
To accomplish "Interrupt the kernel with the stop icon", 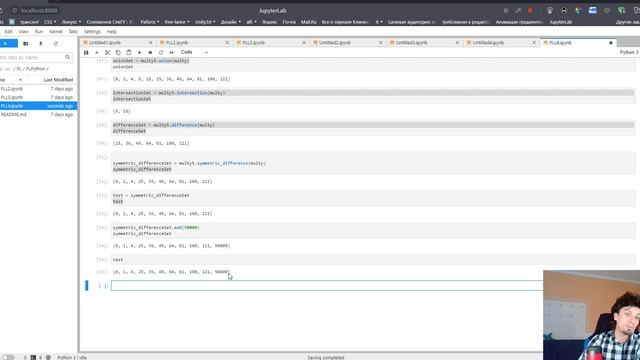I will [x=150, y=53].
